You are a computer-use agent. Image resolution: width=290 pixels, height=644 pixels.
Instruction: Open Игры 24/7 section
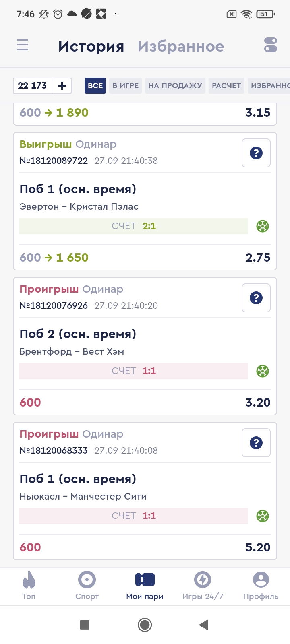pos(203,586)
